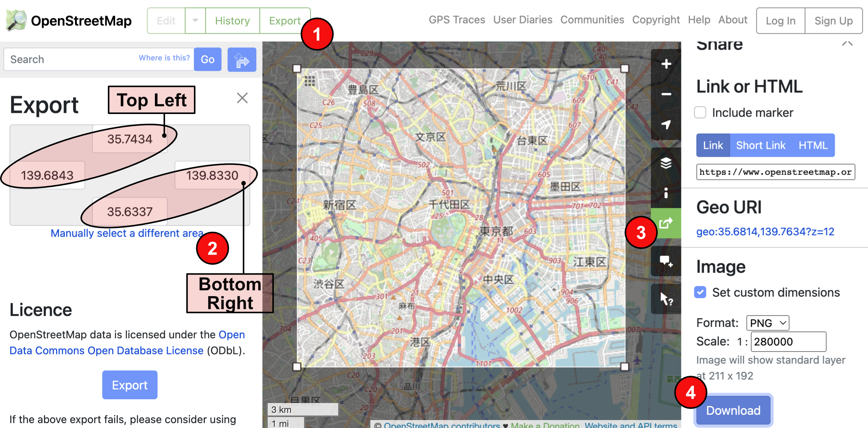Enable the Include marker option

coord(700,112)
